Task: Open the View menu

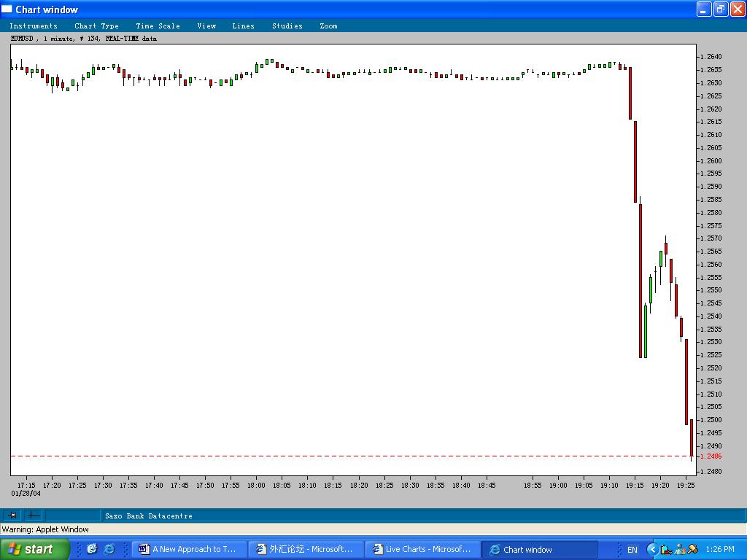Action: [x=206, y=26]
